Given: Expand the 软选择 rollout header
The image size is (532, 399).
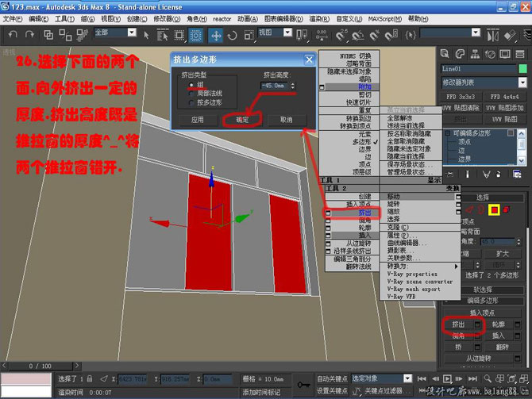Looking at the screenshot, I should pyautogui.click(x=483, y=290).
